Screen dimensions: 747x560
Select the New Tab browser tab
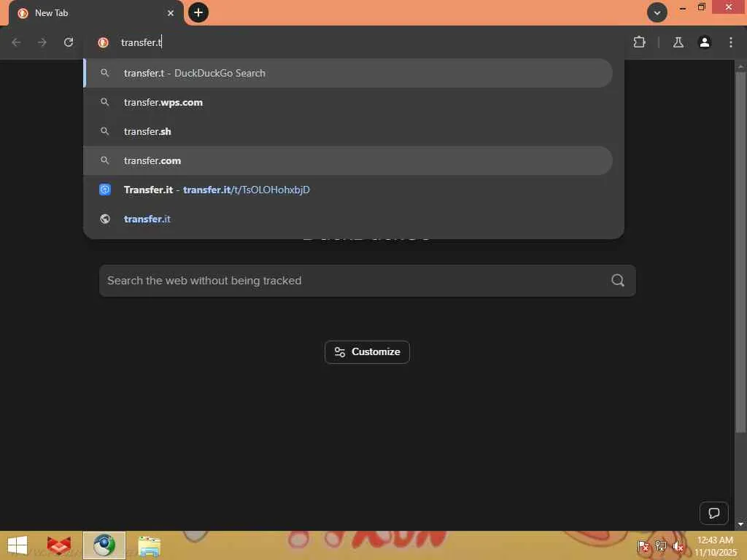[x=96, y=13]
